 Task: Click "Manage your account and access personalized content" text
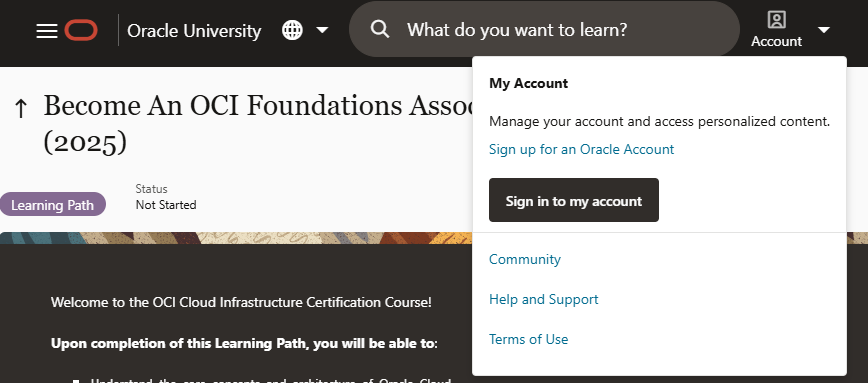[x=659, y=121]
